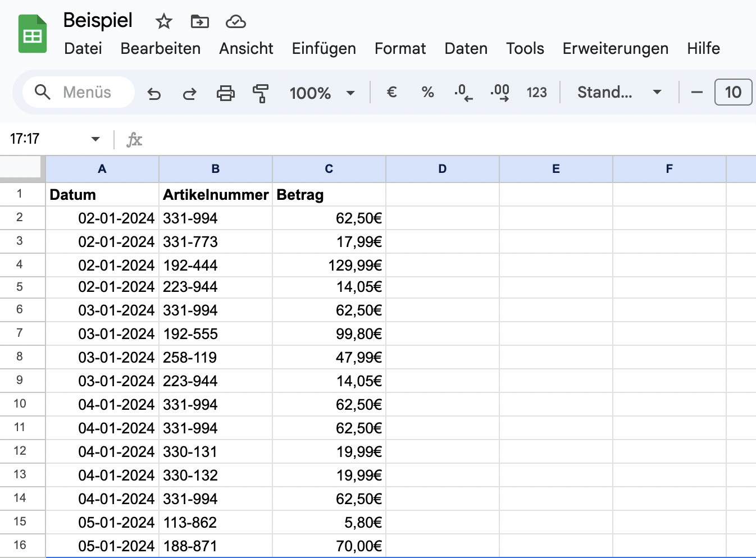Image resolution: width=756 pixels, height=558 pixels.
Task: Open the Einfügen menu
Action: [324, 48]
